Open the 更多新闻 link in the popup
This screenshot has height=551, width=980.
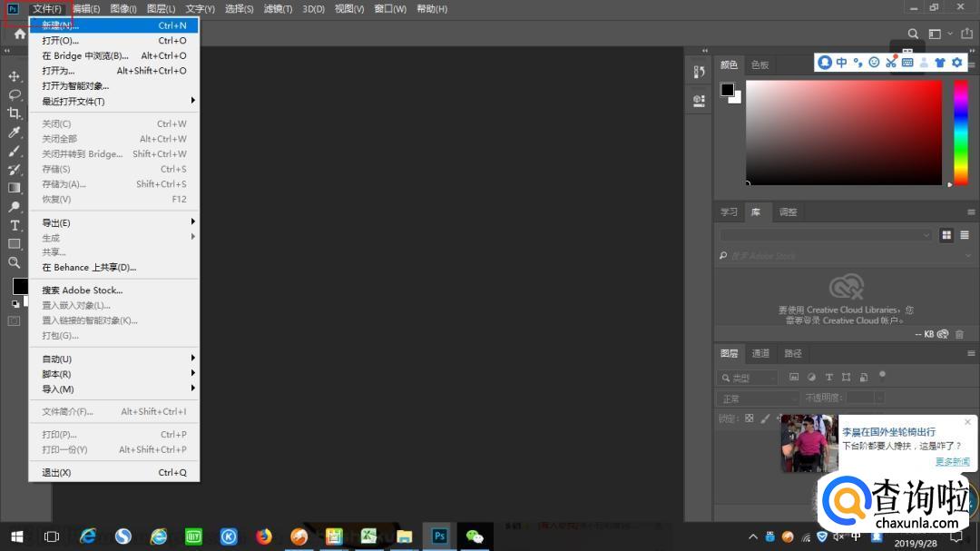(x=953, y=461)
